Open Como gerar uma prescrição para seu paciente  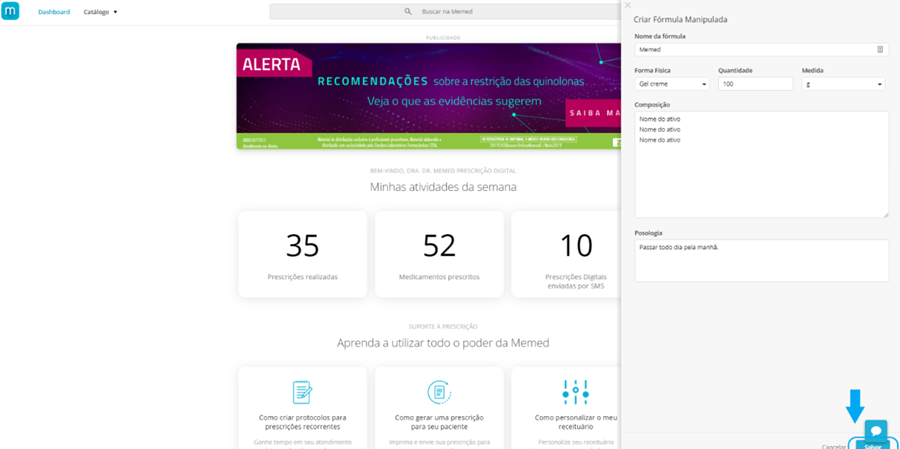[439, 422]
